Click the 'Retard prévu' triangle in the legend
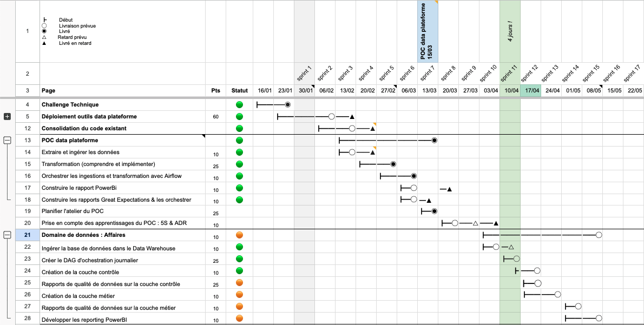 (43, 37)
